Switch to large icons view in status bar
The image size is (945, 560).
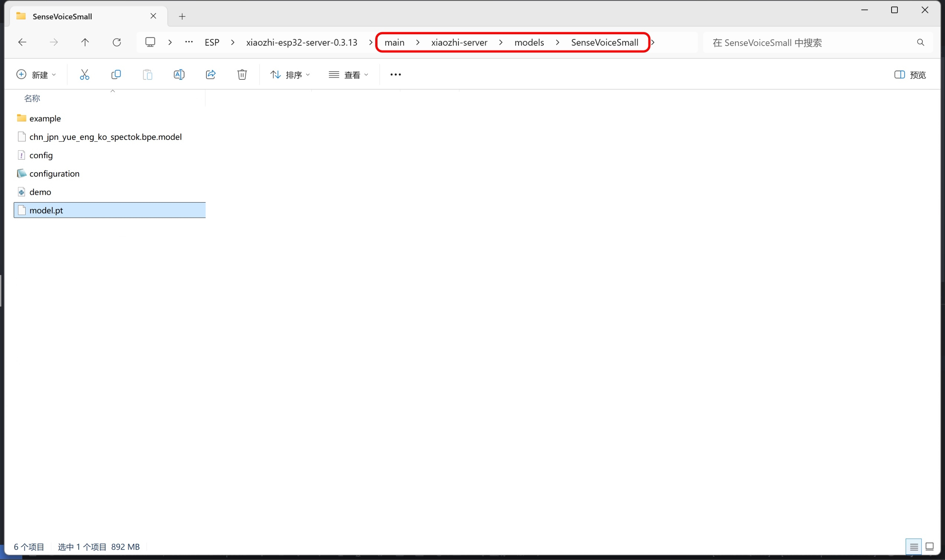coord(929,546)
